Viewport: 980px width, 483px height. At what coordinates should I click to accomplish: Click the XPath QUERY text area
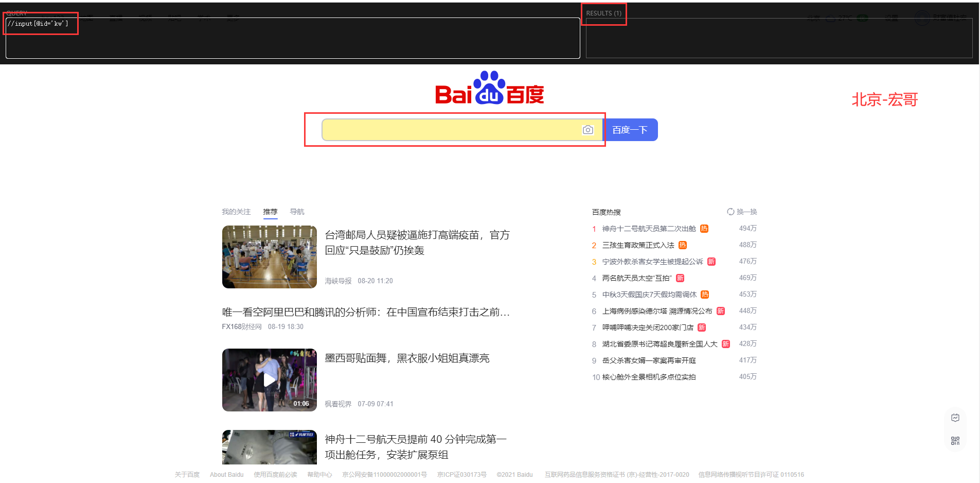(x=293, y=38)
